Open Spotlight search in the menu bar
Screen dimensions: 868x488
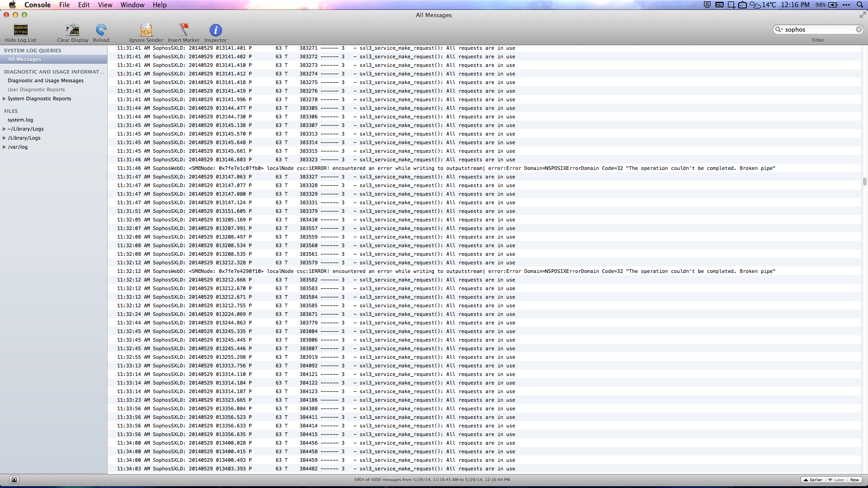(859, 5)
